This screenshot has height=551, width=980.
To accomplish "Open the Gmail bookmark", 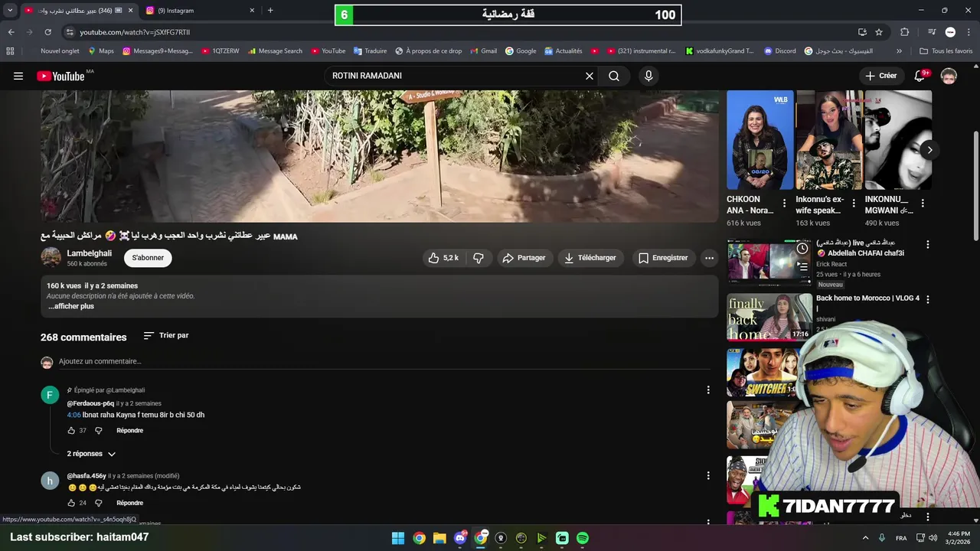I will [482, 51].
